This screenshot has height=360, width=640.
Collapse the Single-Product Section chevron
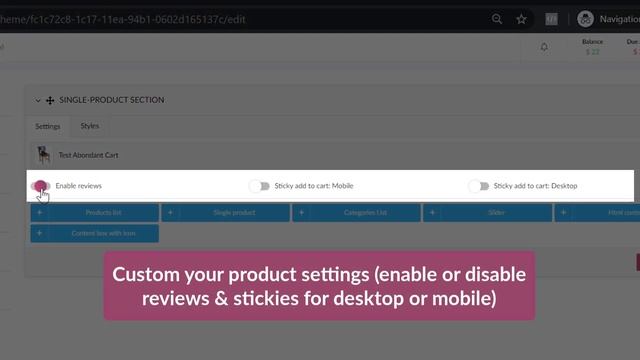(x=38, y=100)
